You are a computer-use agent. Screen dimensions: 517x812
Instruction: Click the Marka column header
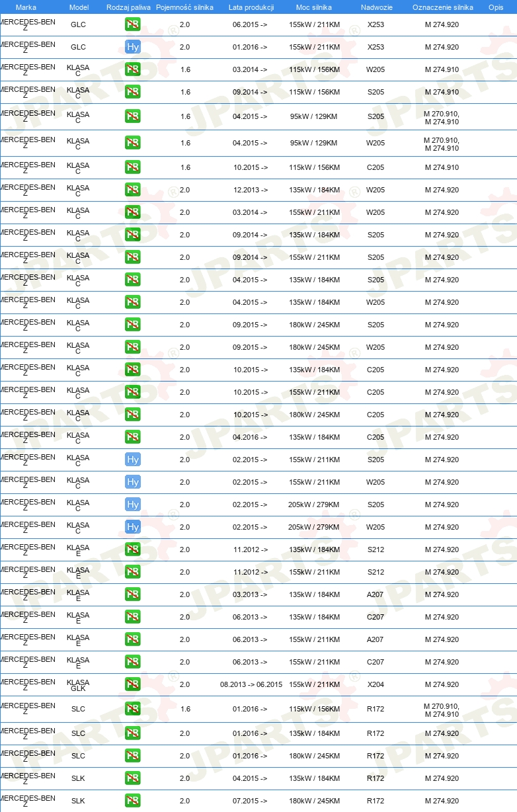pyautogui.click(x=26, y=7)
